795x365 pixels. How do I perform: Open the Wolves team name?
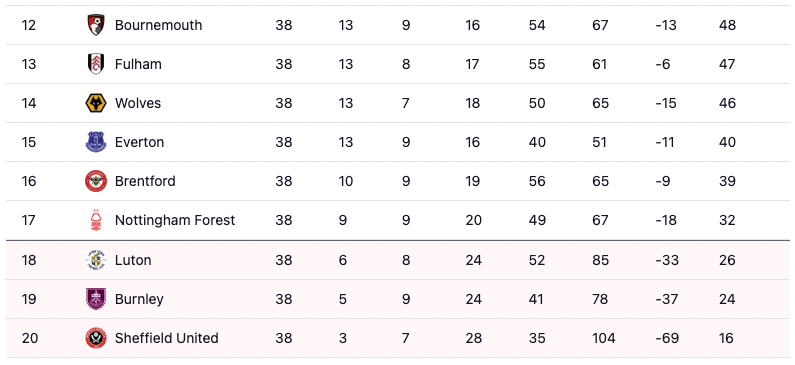[137, 103]
